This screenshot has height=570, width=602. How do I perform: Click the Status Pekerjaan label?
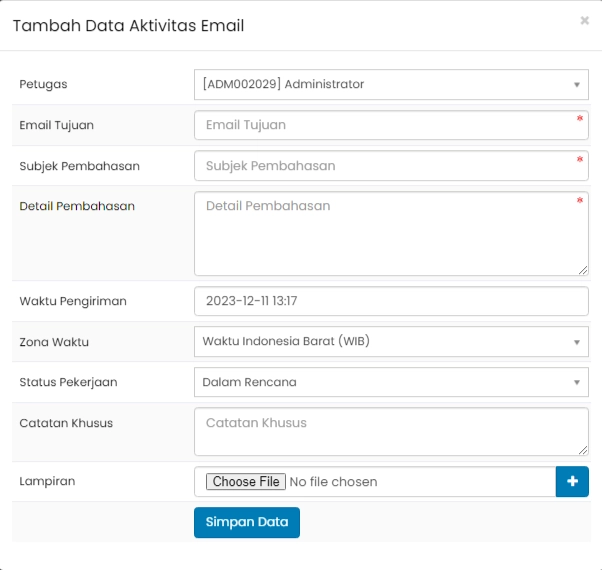point(68,382)
